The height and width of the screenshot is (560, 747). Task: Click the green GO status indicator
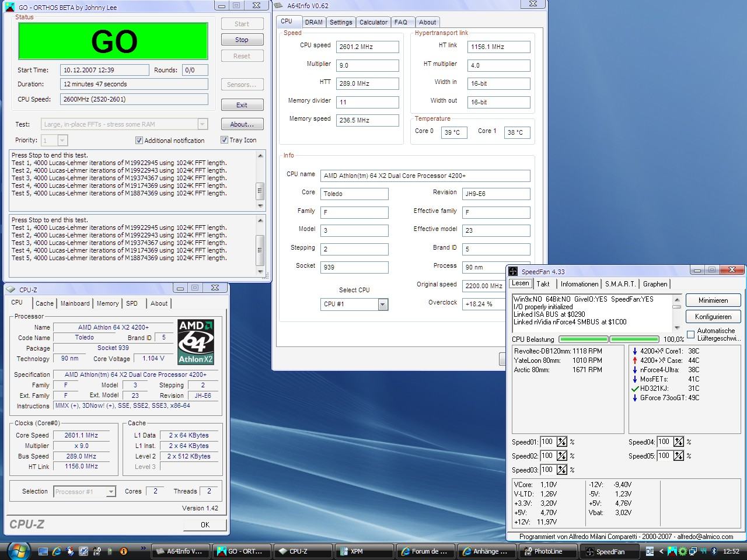[x=113, y=41]
